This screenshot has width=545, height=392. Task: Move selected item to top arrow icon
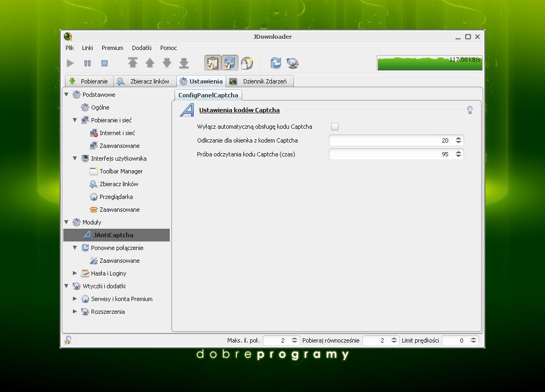coord(133,63)
